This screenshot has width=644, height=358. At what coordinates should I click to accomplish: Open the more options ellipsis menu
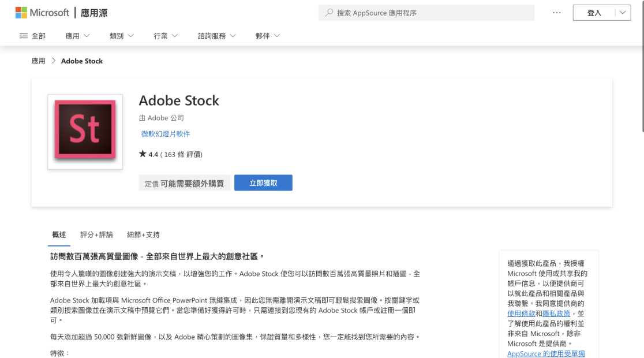click(556, 13)
